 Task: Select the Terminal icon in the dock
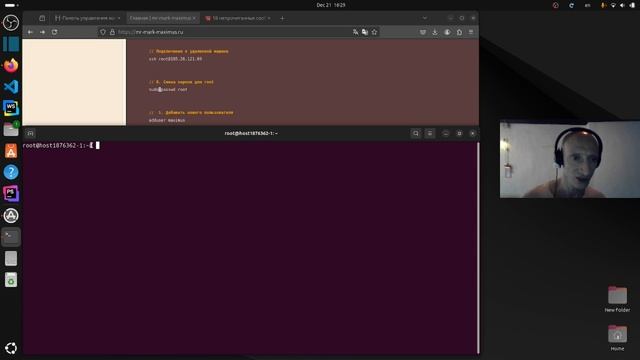tap(11, 237)
